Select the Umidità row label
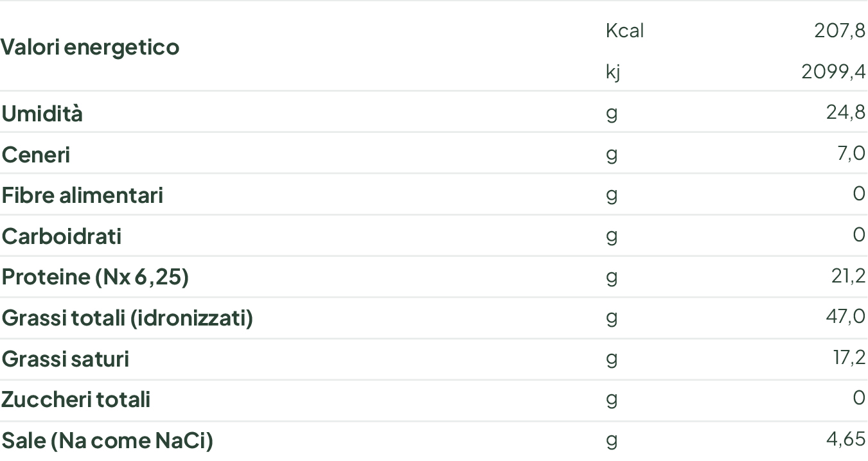Viewport: 868px width, 461px height. (x=42, y=113)
